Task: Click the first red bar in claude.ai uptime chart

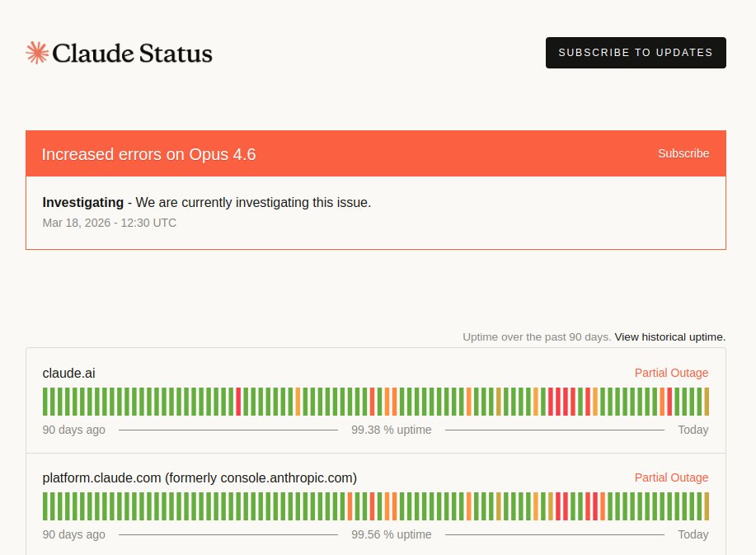Action: (x=238, y=402)
